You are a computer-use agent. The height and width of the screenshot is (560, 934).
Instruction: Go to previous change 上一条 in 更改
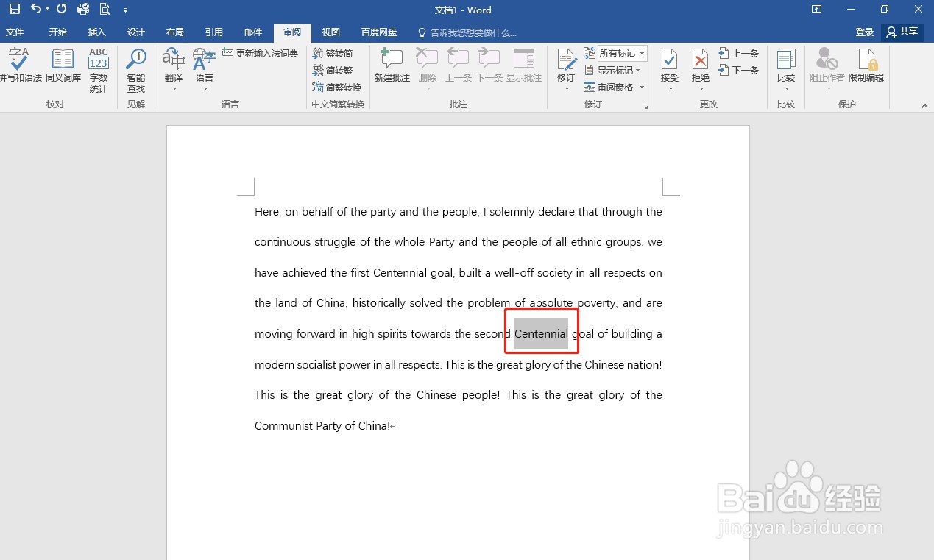(738, 53)
